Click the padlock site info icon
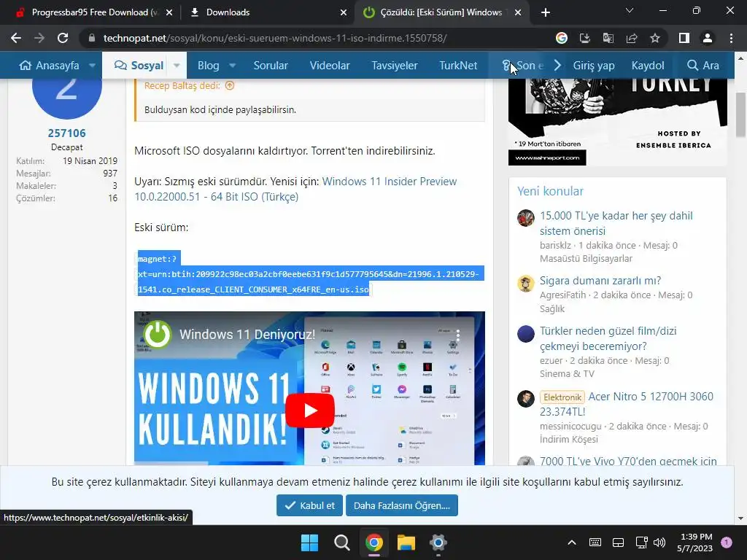Screen dimensions: 747x560 point(92,38)
